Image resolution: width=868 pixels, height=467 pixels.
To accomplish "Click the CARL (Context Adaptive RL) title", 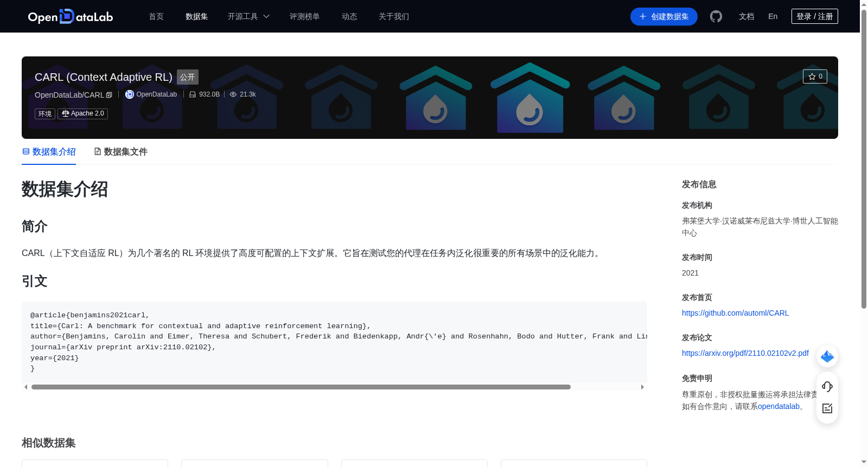I will (104, 77).
